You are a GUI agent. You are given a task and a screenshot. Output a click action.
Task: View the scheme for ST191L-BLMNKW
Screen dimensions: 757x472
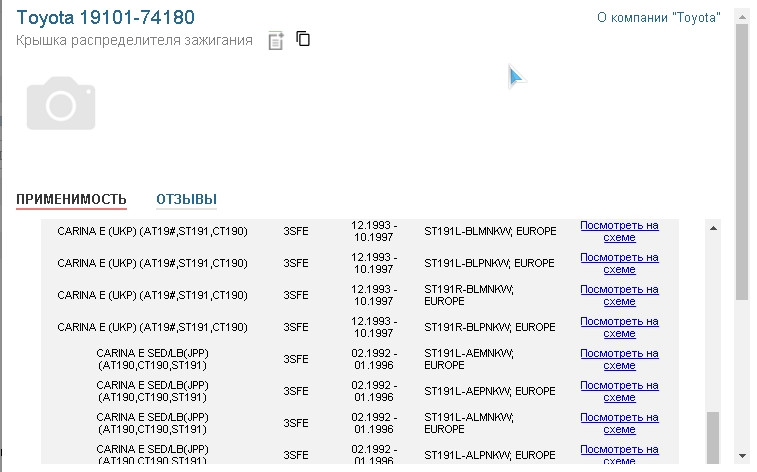pyautogui.click(x=620, y=231)
